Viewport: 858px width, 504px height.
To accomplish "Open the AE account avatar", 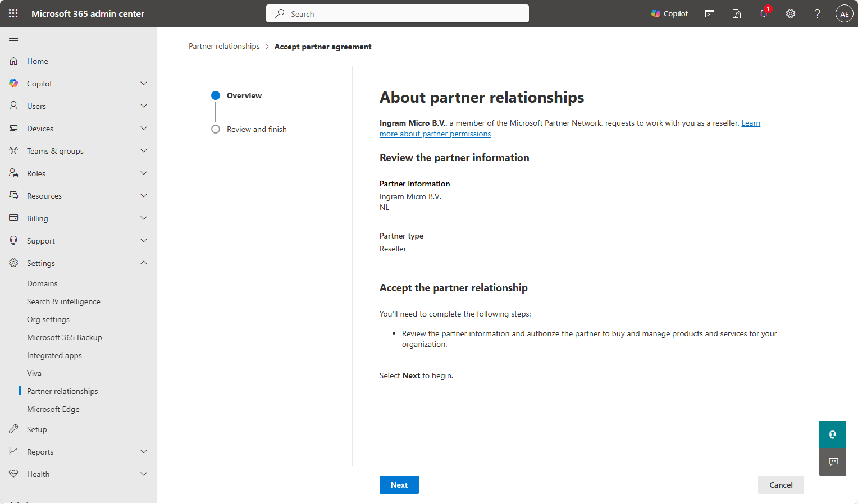I will tap(845, 13).
